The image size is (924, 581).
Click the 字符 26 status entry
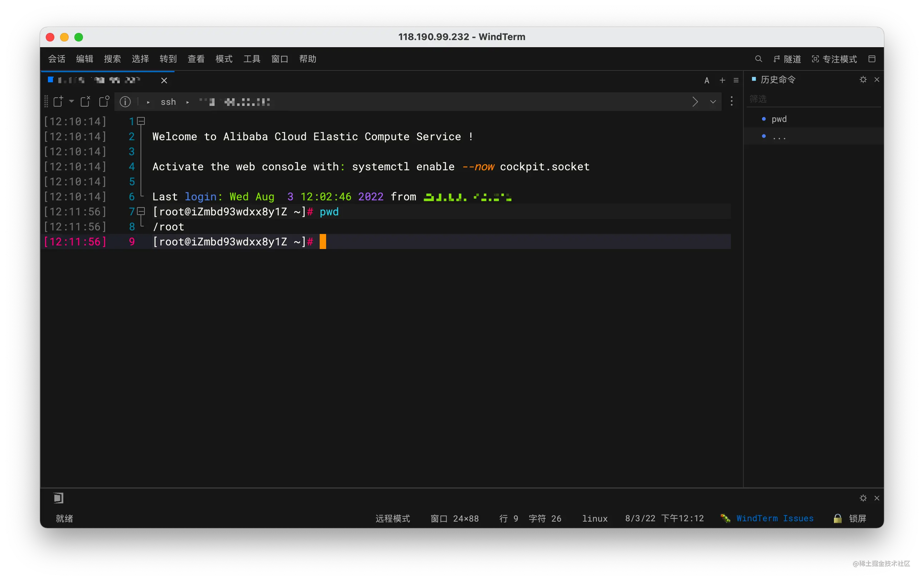pos(545,518)
